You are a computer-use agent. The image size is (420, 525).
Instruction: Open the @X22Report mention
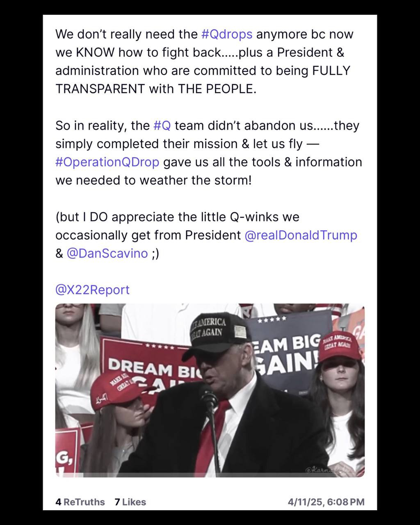click(92, 290)
